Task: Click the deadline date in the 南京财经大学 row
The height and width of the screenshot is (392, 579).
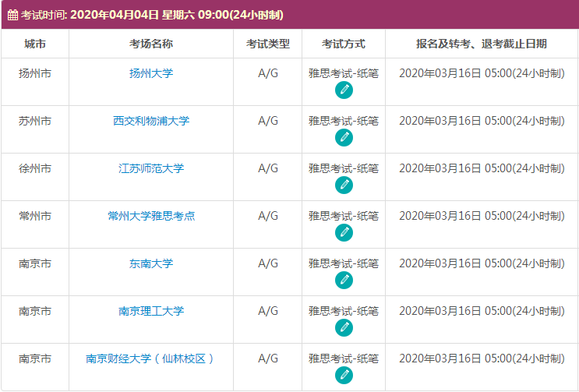Action: [482, 358]
